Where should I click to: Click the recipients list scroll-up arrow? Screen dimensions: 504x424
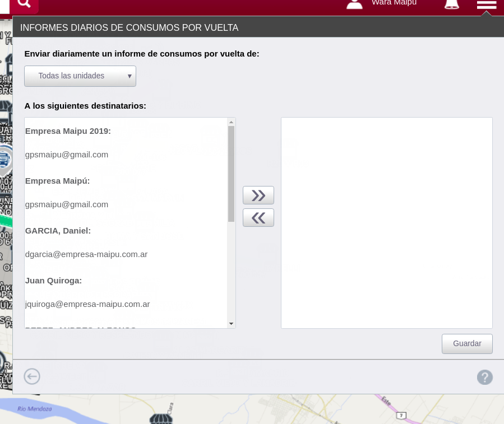click(231, 122)
